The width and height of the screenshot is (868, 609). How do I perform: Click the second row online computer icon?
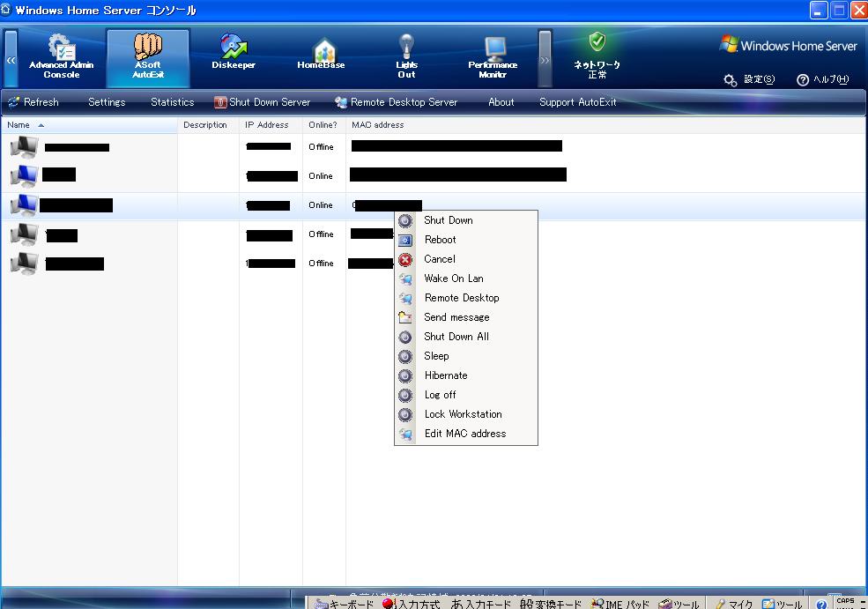24,176
